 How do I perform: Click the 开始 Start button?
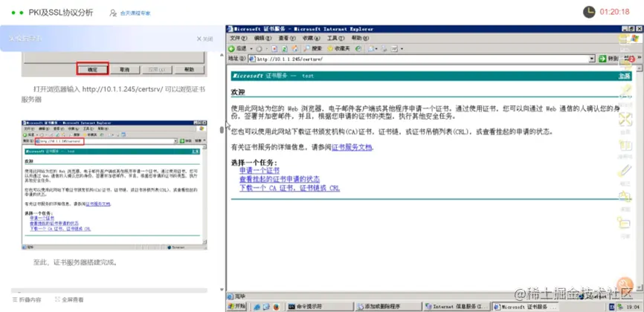[237, 306]
